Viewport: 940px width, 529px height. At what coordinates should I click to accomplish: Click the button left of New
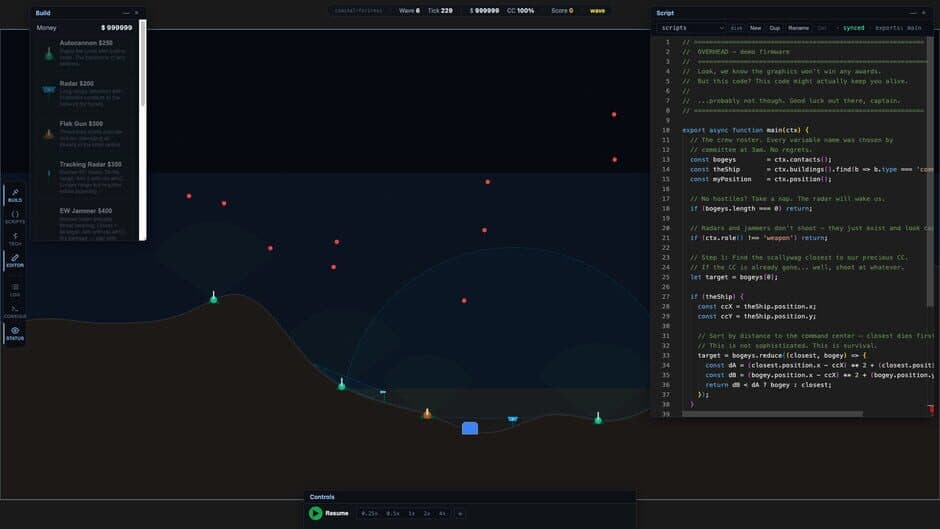click(737, 28)
